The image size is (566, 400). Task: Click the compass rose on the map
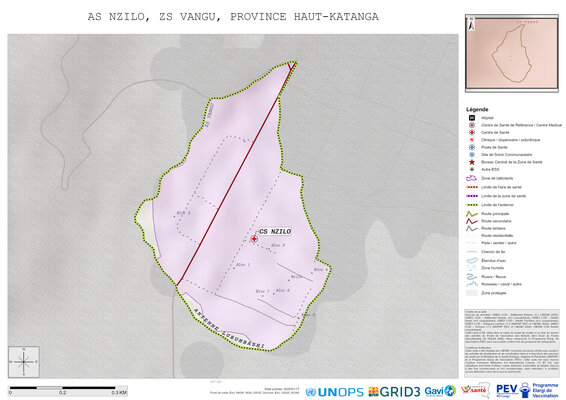pos(24,362)
